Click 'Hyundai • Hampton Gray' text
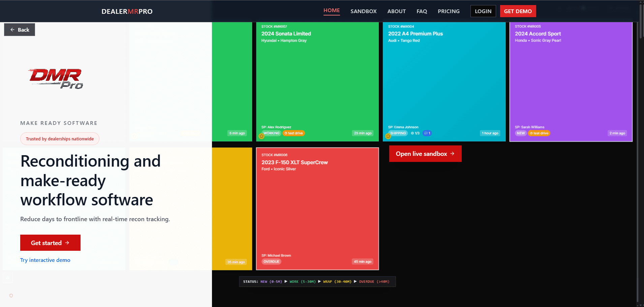 (284, 40)
